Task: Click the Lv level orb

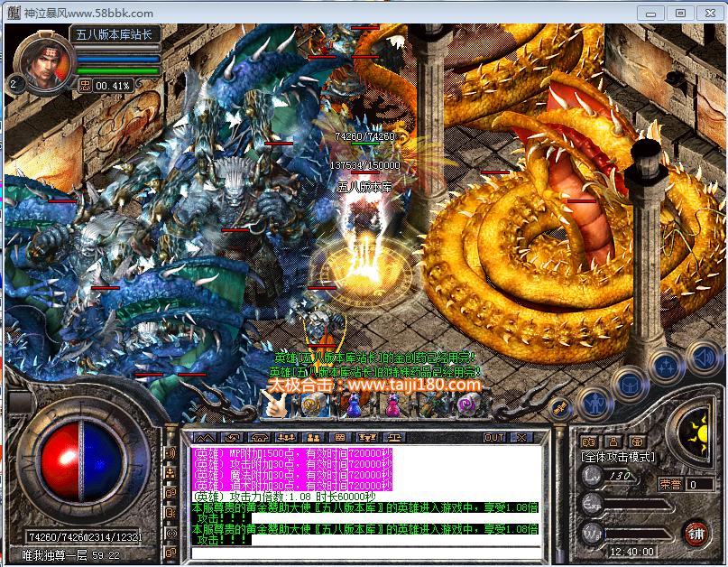Action: pyautogui.click(x=593, y=476)
